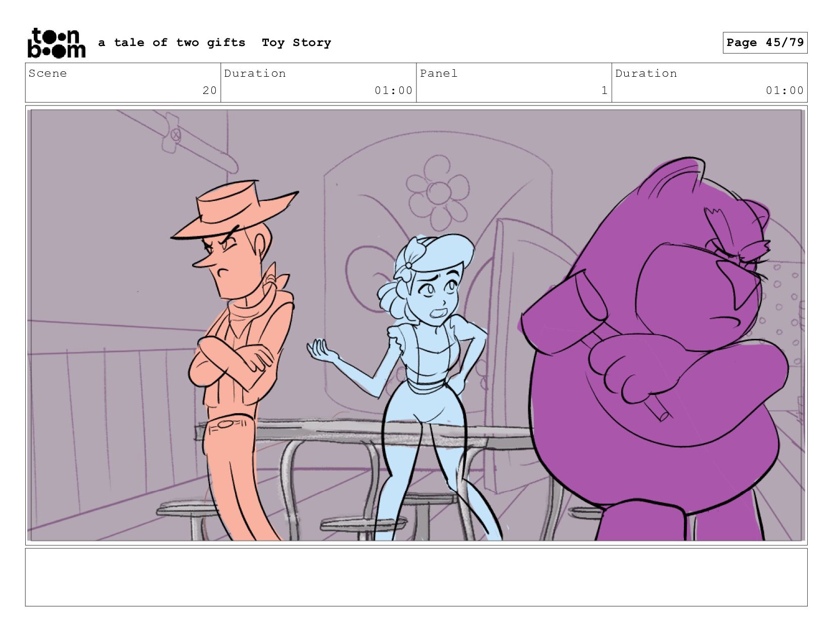Screen dimensions: 834x644
Task: Select the 'Toy Story' text
Action: pos(296,43)
